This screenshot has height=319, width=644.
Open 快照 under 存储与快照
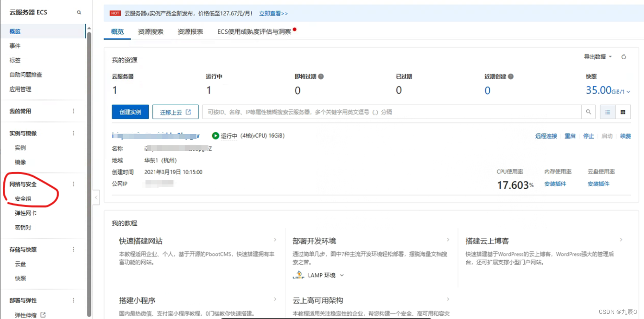tap(21, 278)
